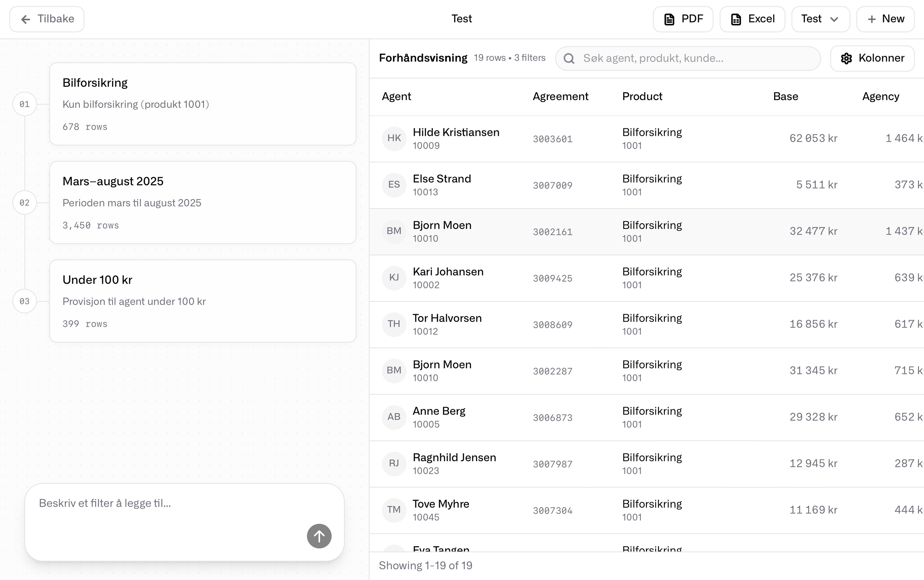Select the Bilforsikring filter card
This screenshot has height=580, width=924.
pyautogui.click(x=203, y=104)
